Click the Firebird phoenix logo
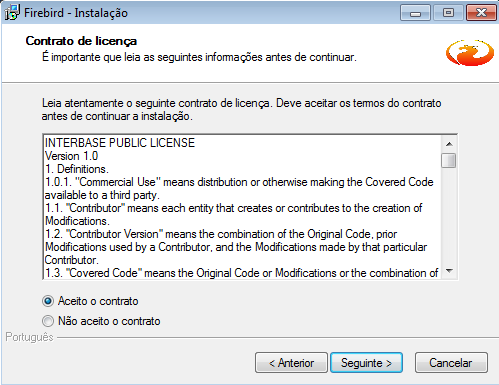499x385 pixels. coord(470,53)
